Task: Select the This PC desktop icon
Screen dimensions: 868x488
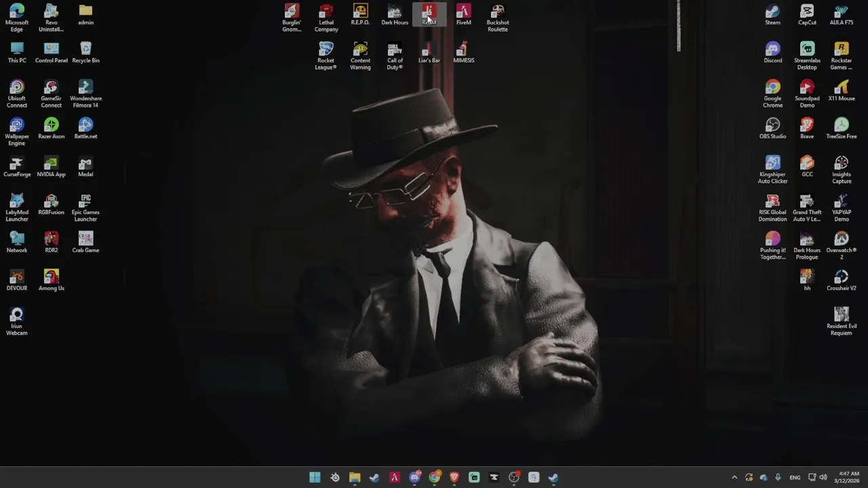Action: click(17, 53)
